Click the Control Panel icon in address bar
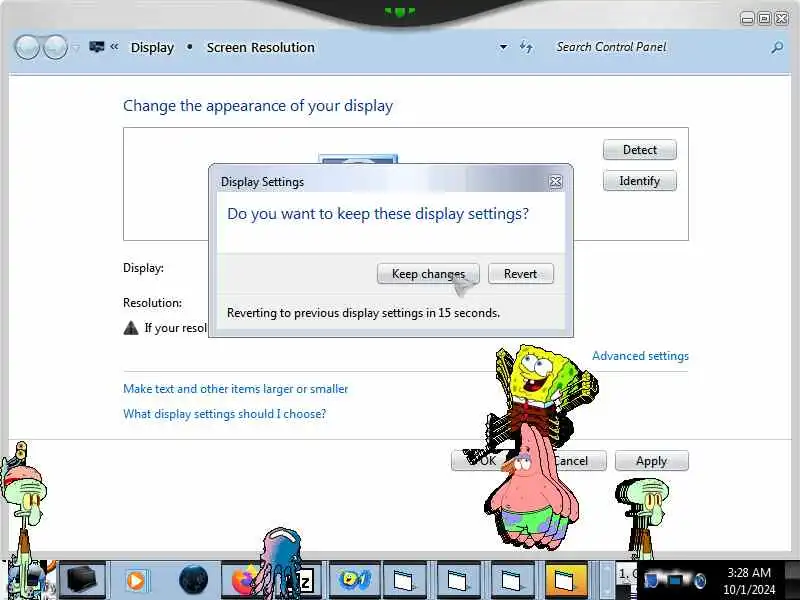800x600 pixels. tap(96, 47)
